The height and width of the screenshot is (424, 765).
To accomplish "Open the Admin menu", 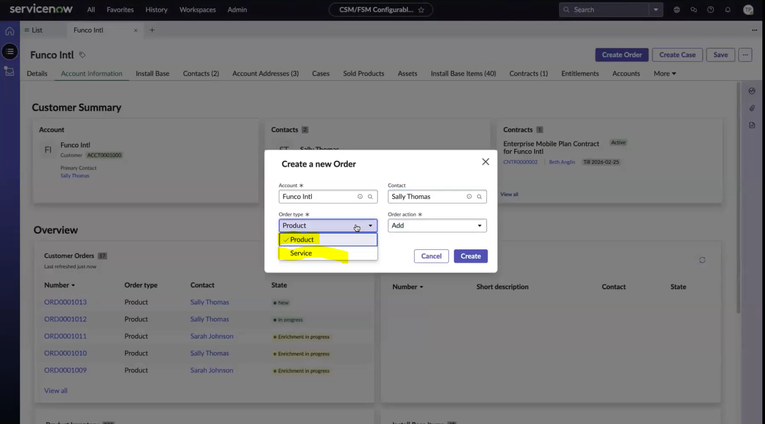I will (237, 10).
